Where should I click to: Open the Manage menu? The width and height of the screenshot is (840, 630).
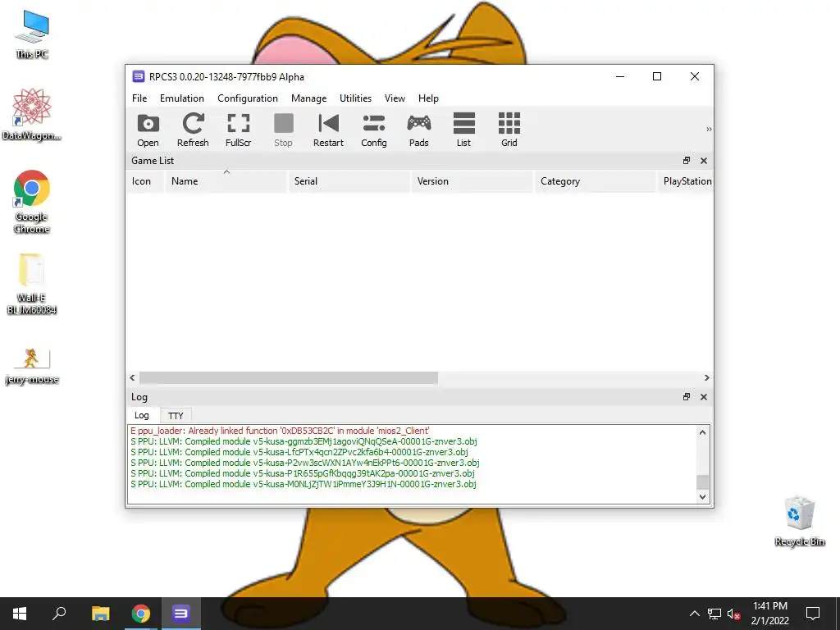308,98
